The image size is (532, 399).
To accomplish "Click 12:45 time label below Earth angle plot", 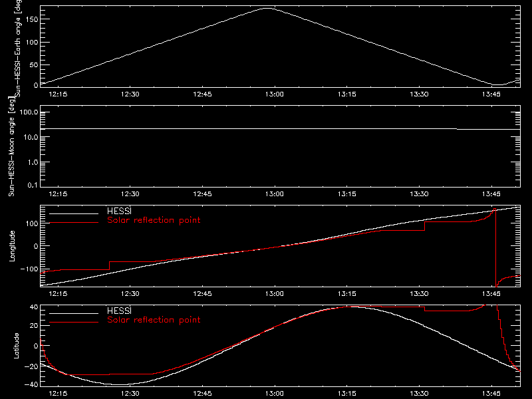I will tap(203, 94).
